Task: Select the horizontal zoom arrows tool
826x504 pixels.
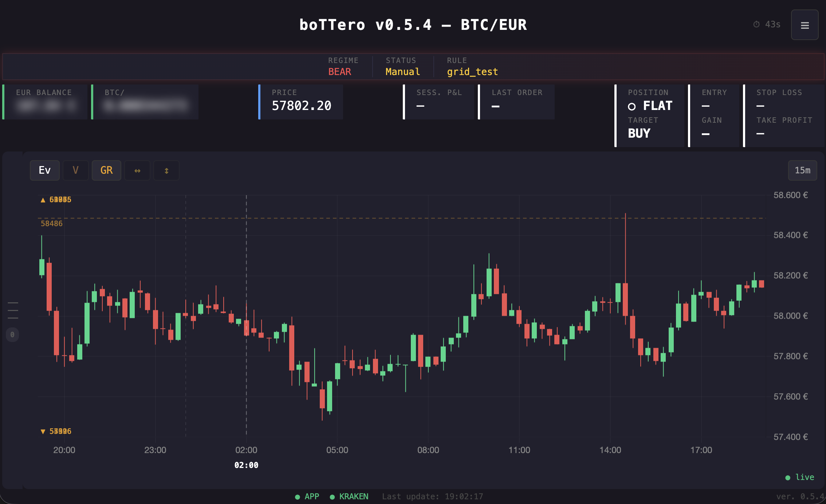Action: [x=137, y=170]
